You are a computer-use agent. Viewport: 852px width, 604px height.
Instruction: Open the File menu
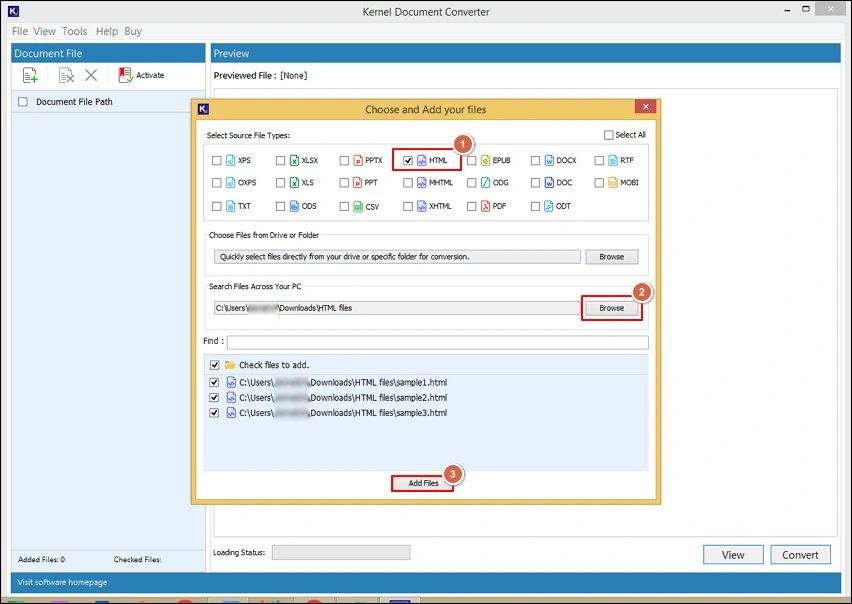point(20,31)
